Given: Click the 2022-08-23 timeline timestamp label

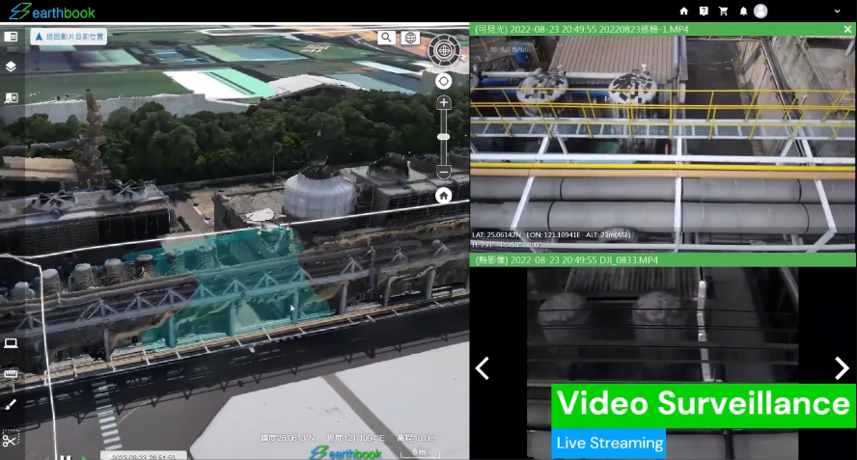Looking at the screenshot, I should coord(143,456).
